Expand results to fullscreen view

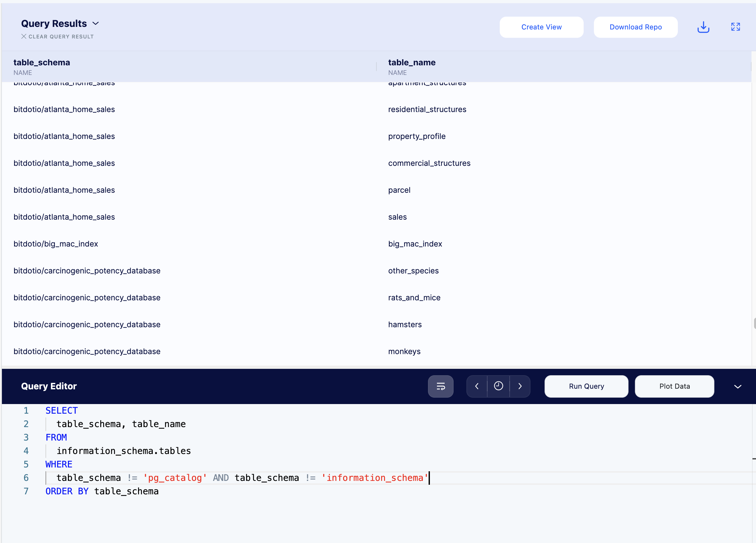click(x=735, y=27)
